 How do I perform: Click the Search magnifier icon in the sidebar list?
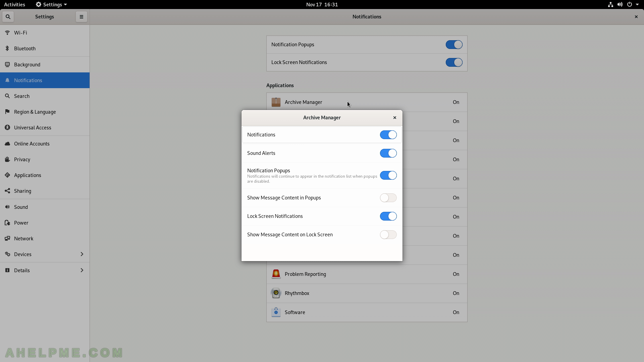[7, 96]
